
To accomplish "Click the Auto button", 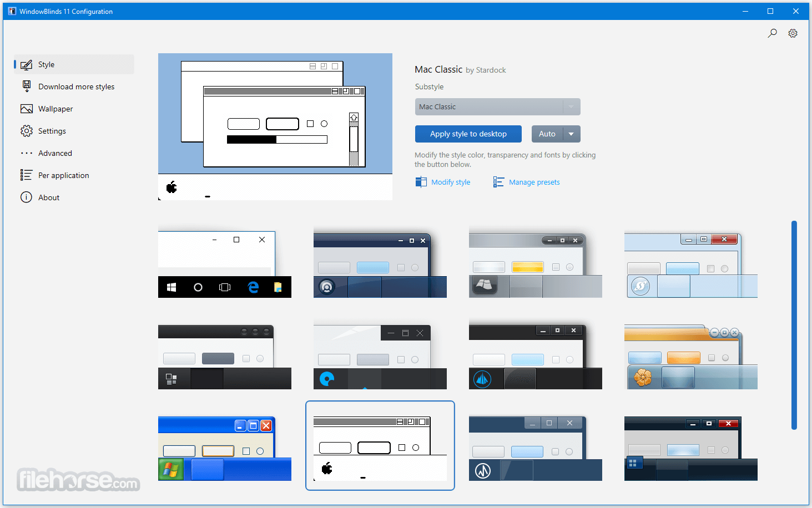I will pos(547,134).
